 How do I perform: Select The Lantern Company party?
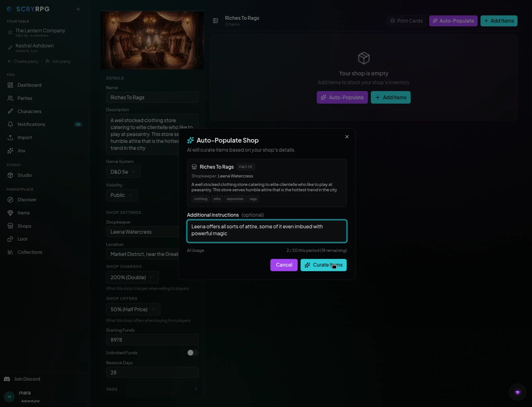45,32
